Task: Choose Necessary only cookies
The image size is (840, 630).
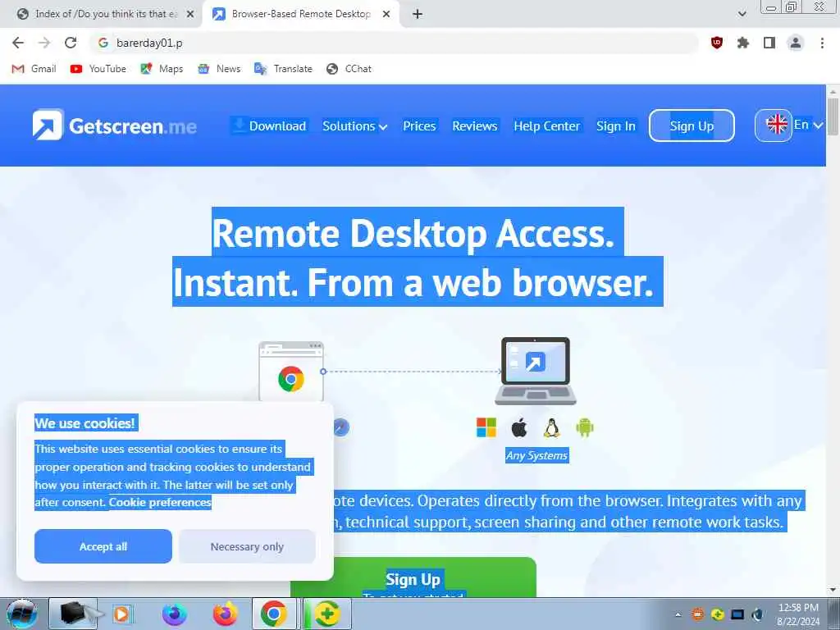Action: click(247, 546)
